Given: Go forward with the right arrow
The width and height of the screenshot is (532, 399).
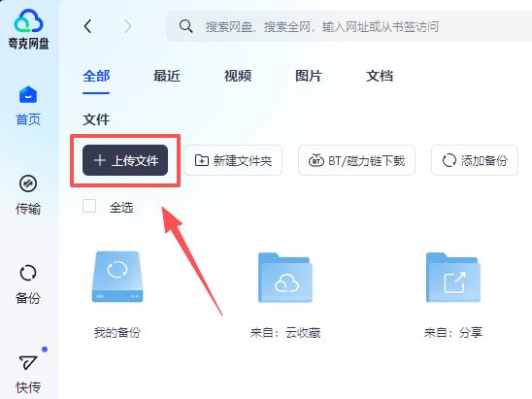Looking at the screenshot, I should coord(127,26).
